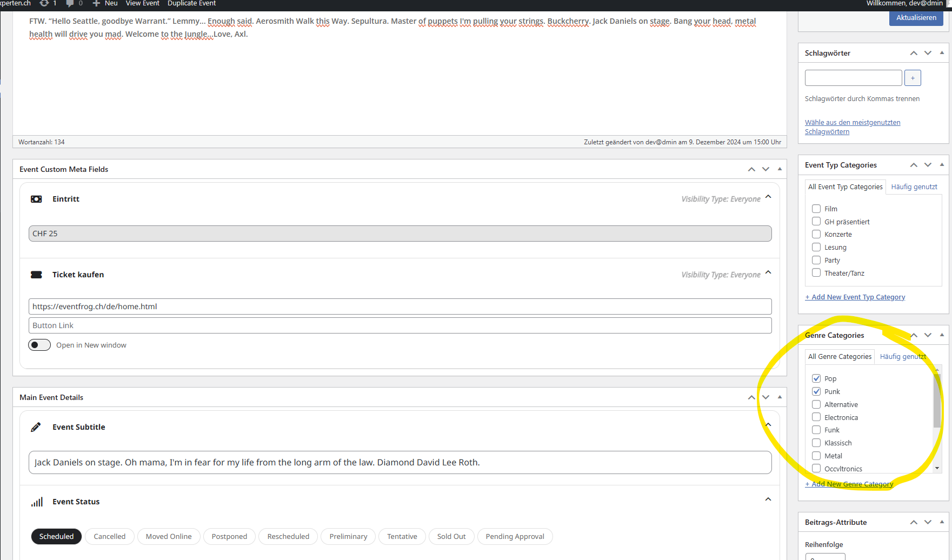
Task: Check the Konzerte event type
Action: pos(816,234)
